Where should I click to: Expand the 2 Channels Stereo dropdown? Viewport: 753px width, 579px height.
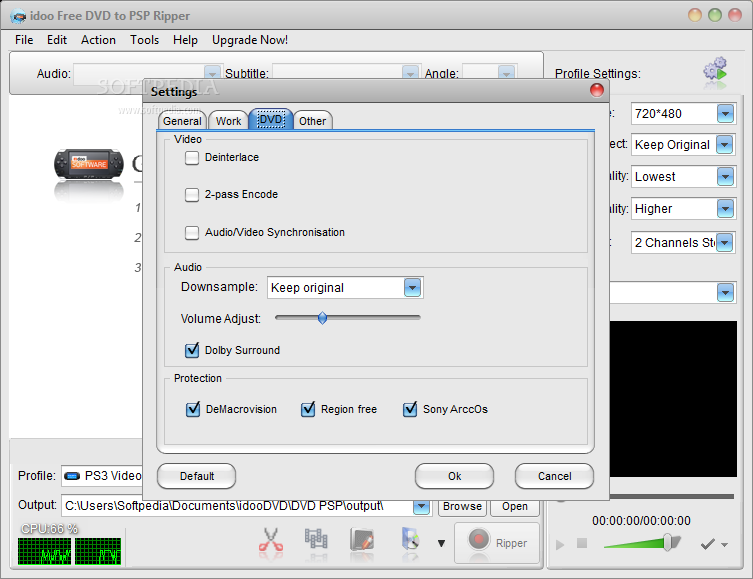[x=725, y=242]
